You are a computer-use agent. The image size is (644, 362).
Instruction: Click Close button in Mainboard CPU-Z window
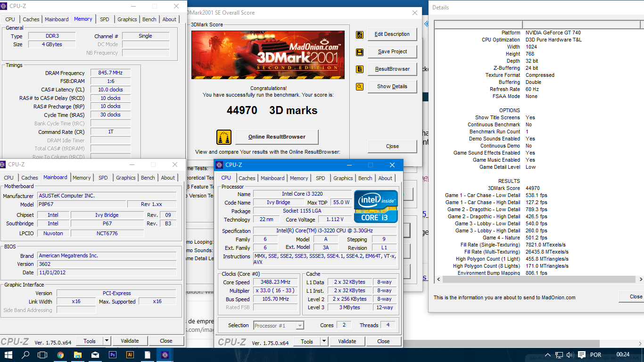(166, 341)
